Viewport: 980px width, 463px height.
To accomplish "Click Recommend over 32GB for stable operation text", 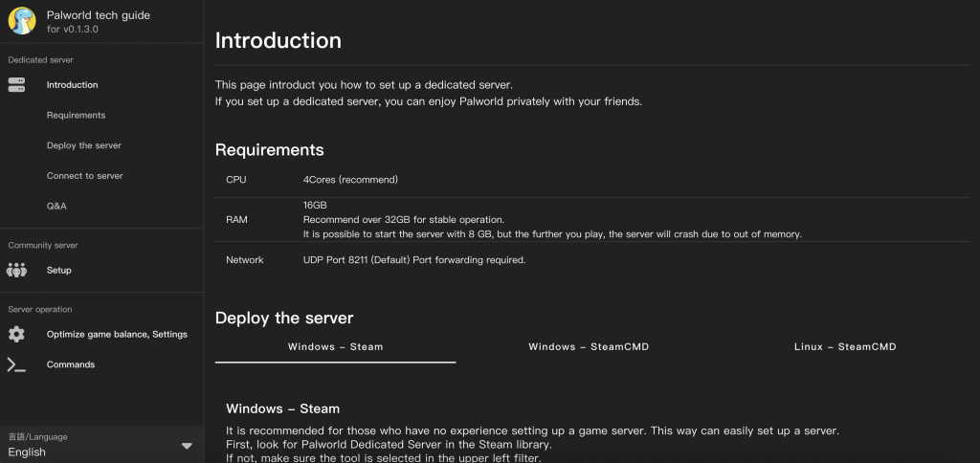I will (x=404, y=220).
